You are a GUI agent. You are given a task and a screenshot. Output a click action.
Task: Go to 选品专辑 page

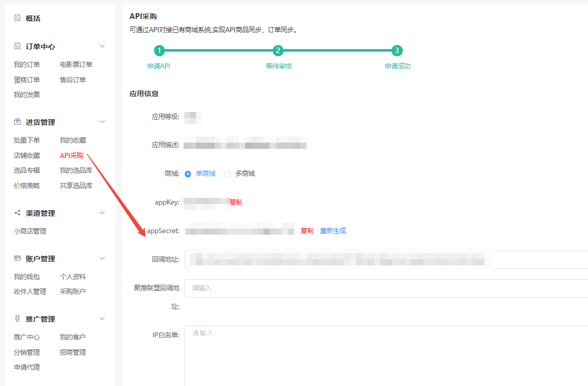27,171
